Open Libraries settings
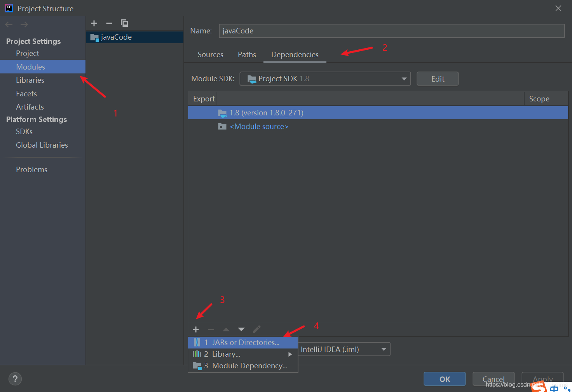This screenshot has width=572, height=392. pyautogui.click(x=30, y=80)
